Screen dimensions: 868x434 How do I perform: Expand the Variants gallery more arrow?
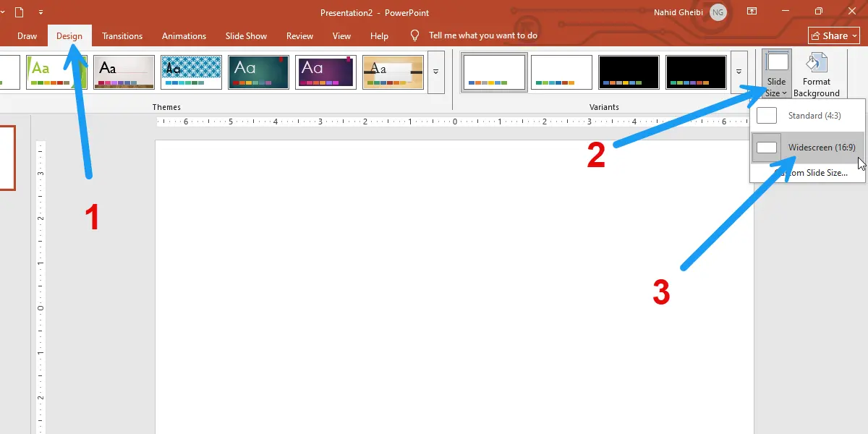[x=739, y=72]
